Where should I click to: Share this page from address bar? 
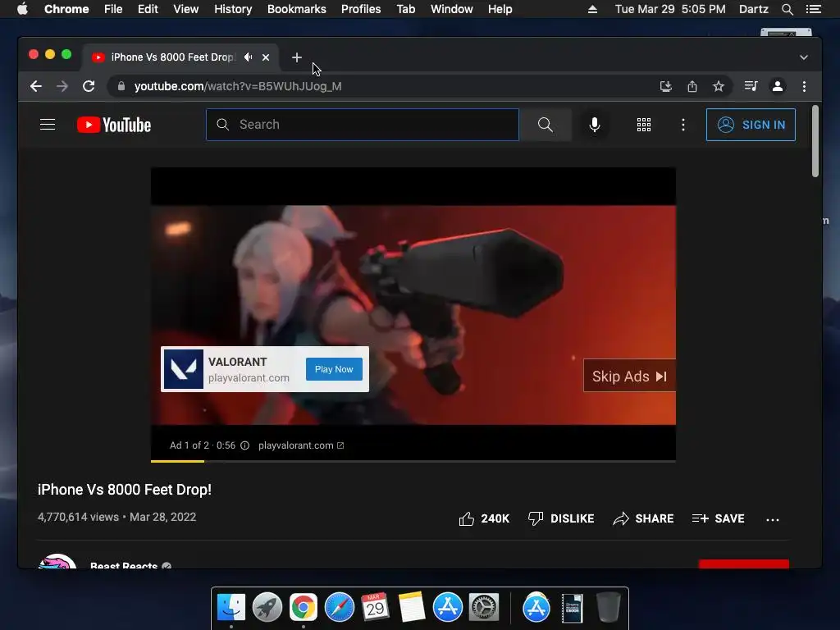coord(692,86)
